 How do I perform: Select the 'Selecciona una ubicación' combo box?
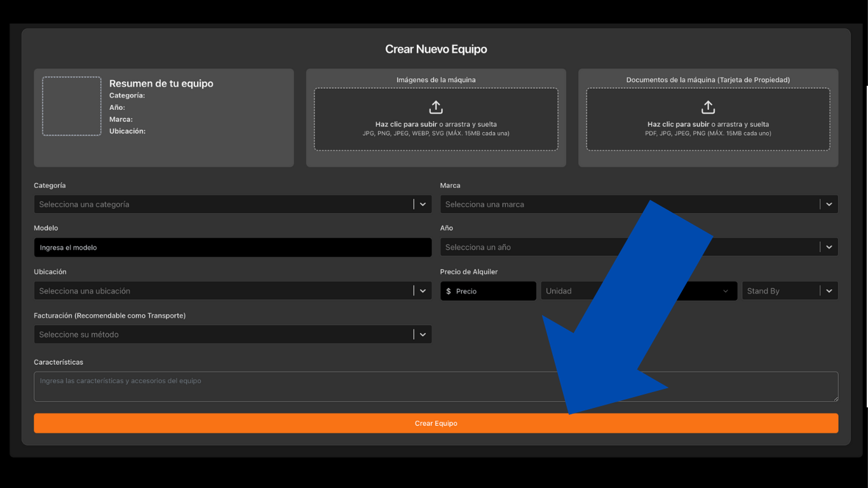(222, 291)
